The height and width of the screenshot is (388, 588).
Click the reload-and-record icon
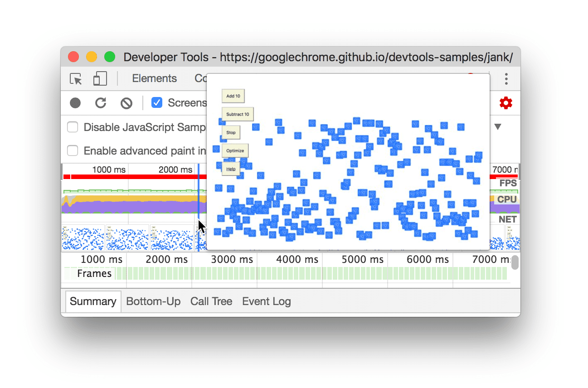click(x=101, y=103)
